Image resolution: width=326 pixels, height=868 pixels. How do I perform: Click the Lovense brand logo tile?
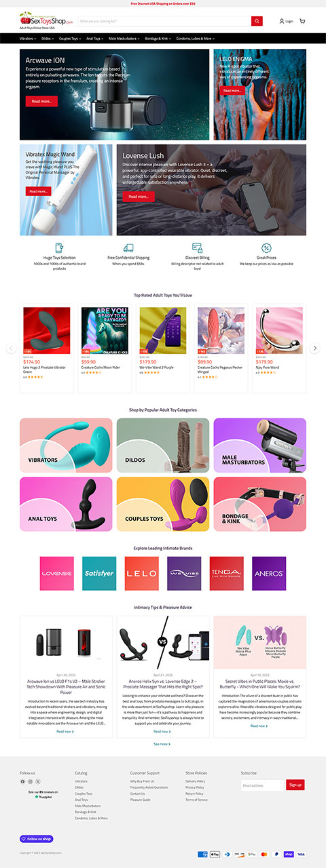tap(56, 573)
